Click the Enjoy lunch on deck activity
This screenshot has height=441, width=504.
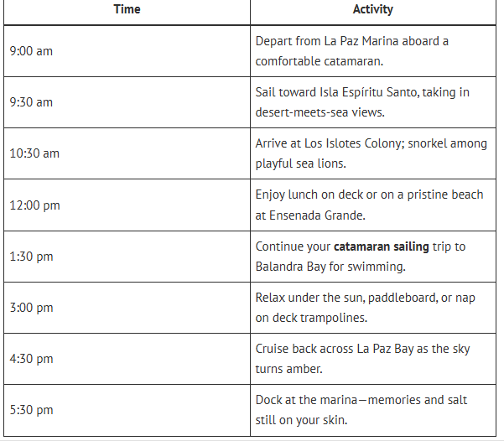369,195
